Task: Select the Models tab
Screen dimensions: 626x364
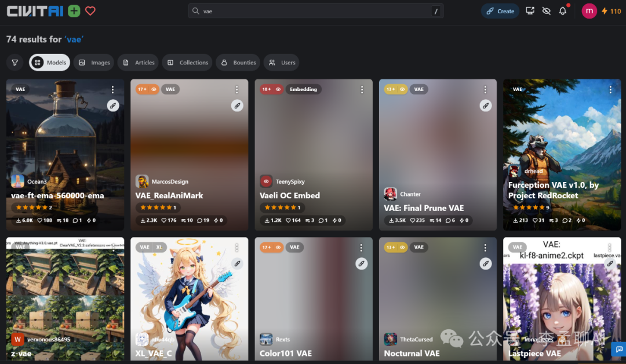Action: 49,63
